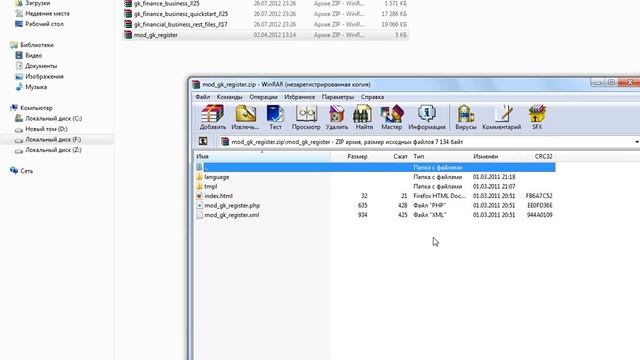Screen dimensions: 640x360
Task: Click the tmpl folder icon
Action: 199,186
